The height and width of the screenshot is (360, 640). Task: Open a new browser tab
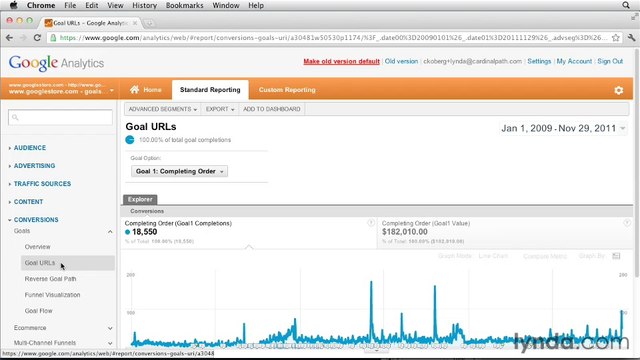point(149,23)
